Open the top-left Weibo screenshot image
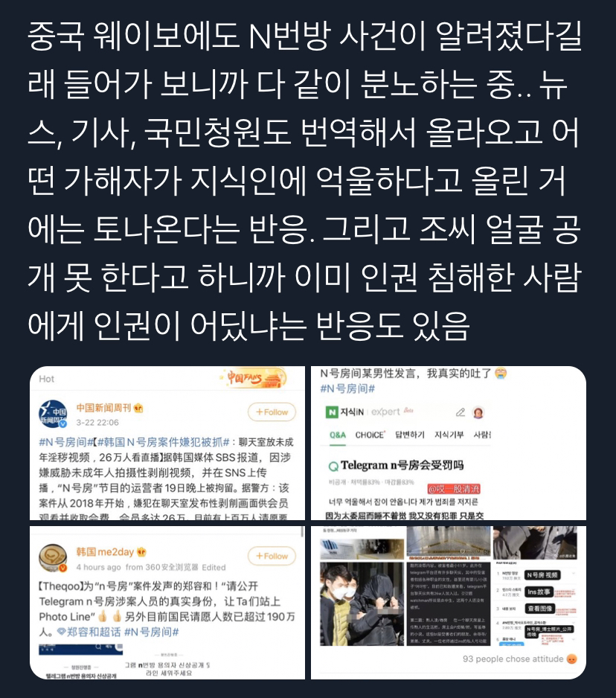 (x=167, y=443)
